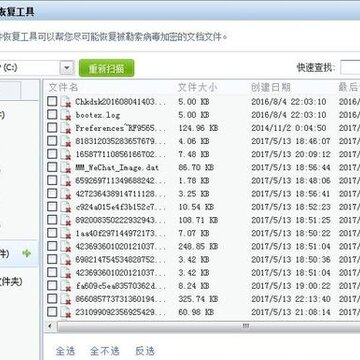
Task: Select file name starting 892008350222932943
Action: (x=121, y=220)
